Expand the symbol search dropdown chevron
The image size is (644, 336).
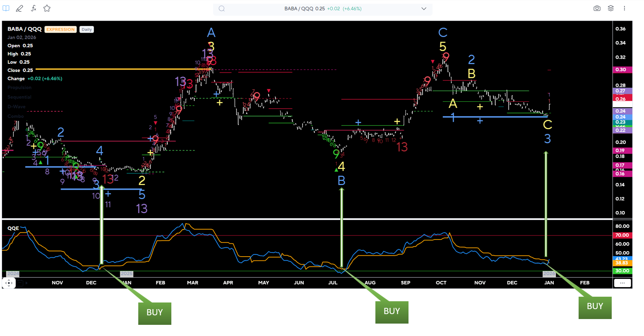point(423,9)
